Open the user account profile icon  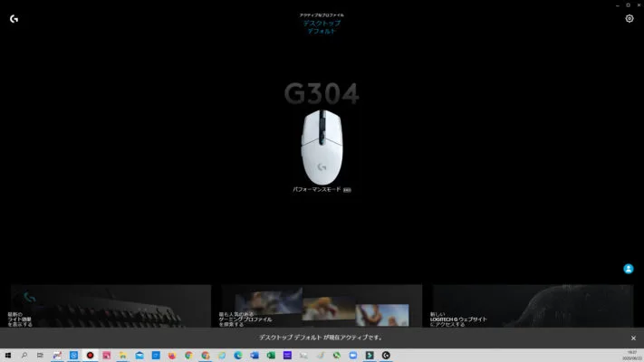coord(629,269)
